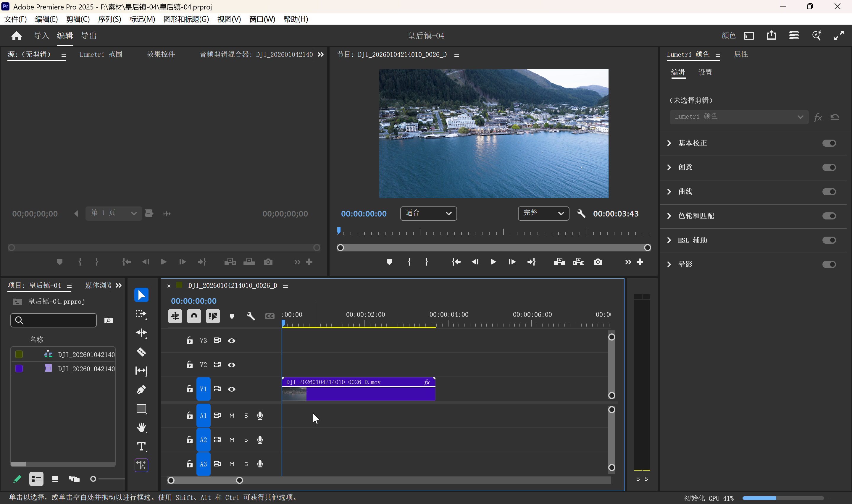Switch to the 效果控件 tab

click(x=161, y=54)
